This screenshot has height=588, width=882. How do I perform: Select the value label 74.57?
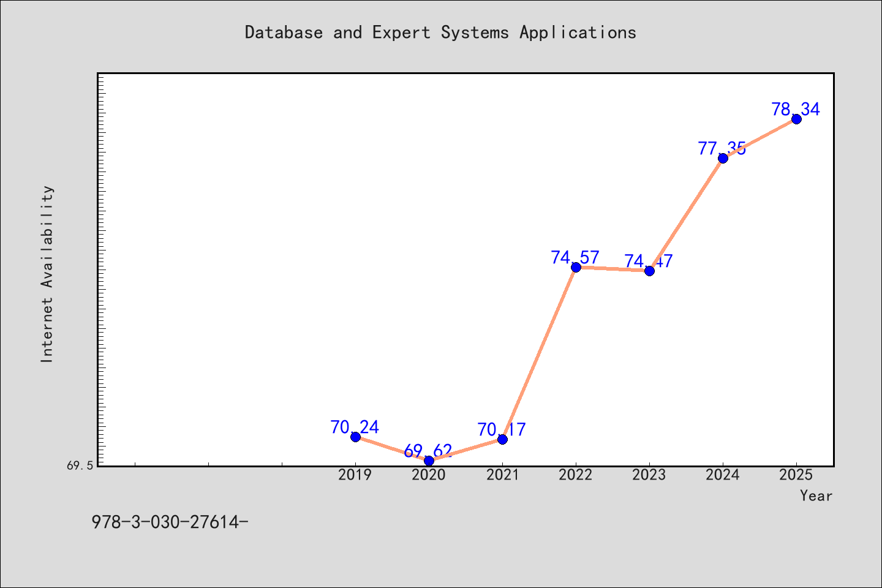tap(576, 257)
